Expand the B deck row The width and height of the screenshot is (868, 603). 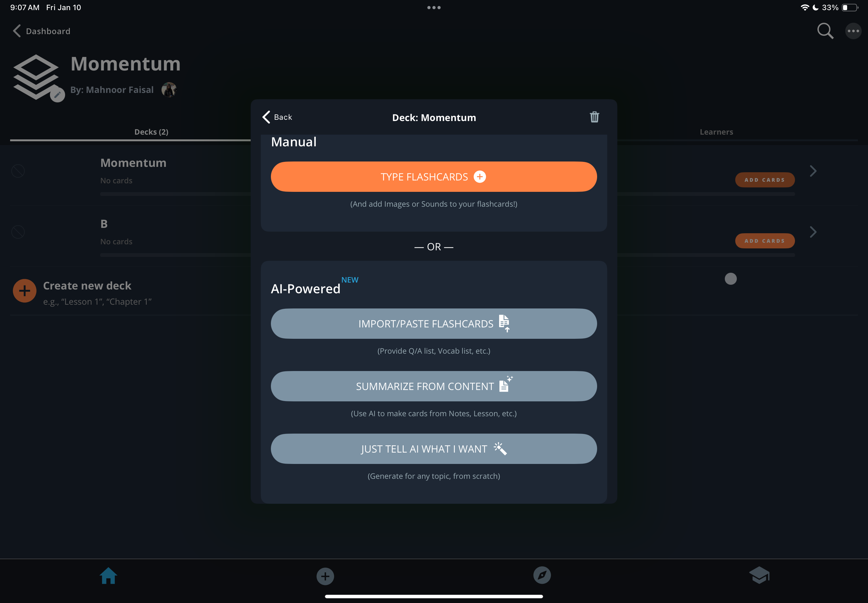coord(814,231)
